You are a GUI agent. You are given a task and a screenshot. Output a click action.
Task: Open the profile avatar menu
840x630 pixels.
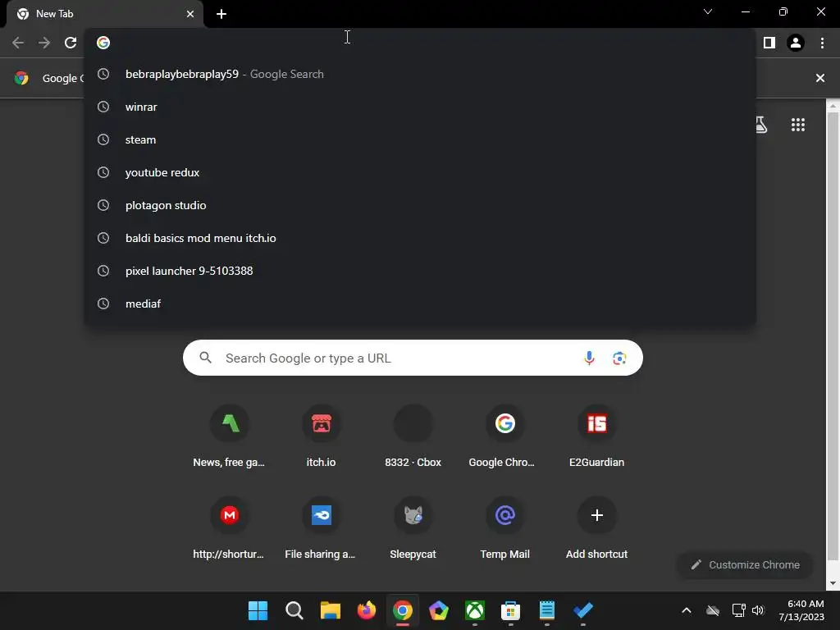(796, 43)
